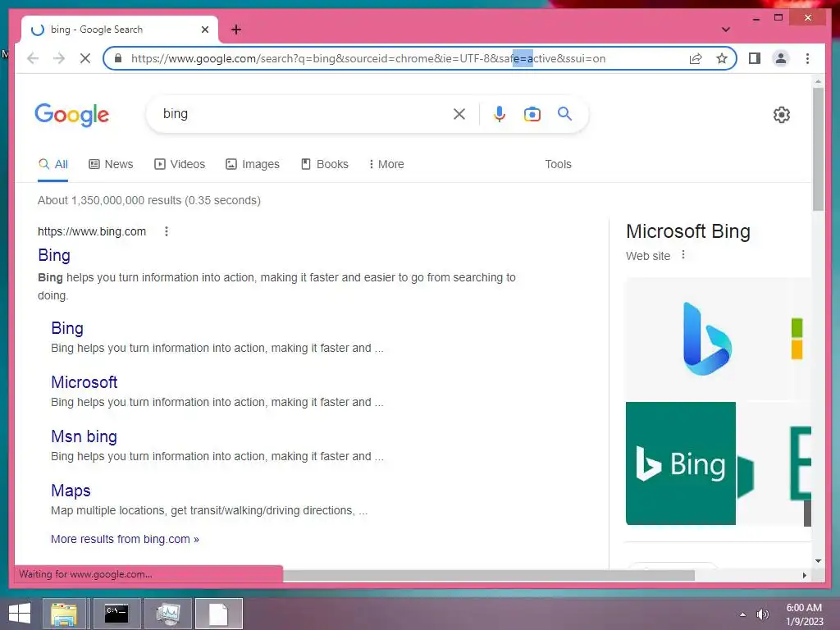The image size is (840, 630).
Task: Click the vertical scrollbar thumb
Action: click(x=818, y=149)
